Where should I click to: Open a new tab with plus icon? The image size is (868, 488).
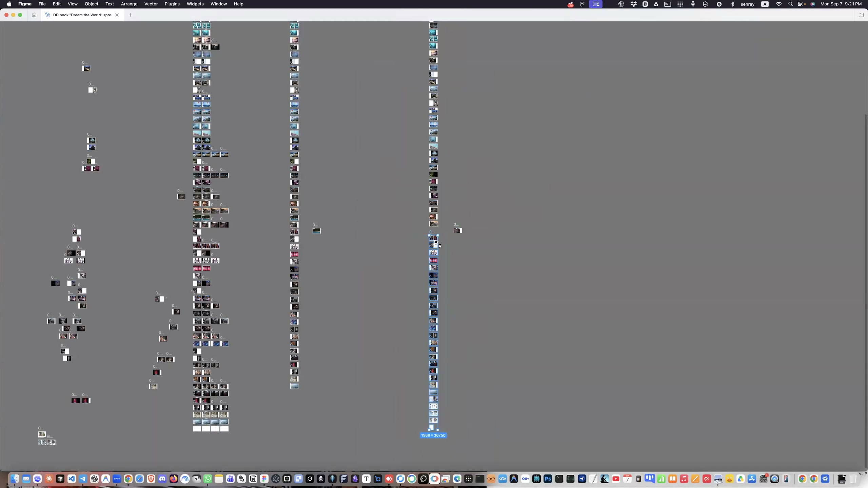(x=131, y=15)
